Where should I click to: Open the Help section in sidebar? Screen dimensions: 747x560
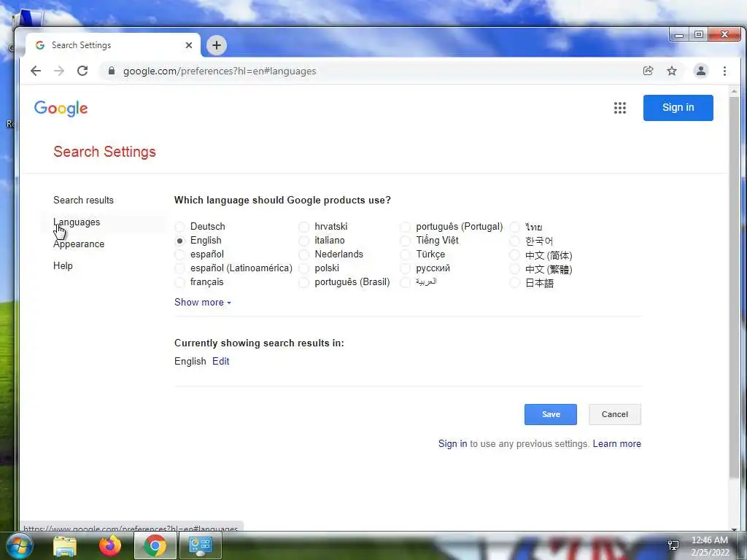click(x=63, y=265)
